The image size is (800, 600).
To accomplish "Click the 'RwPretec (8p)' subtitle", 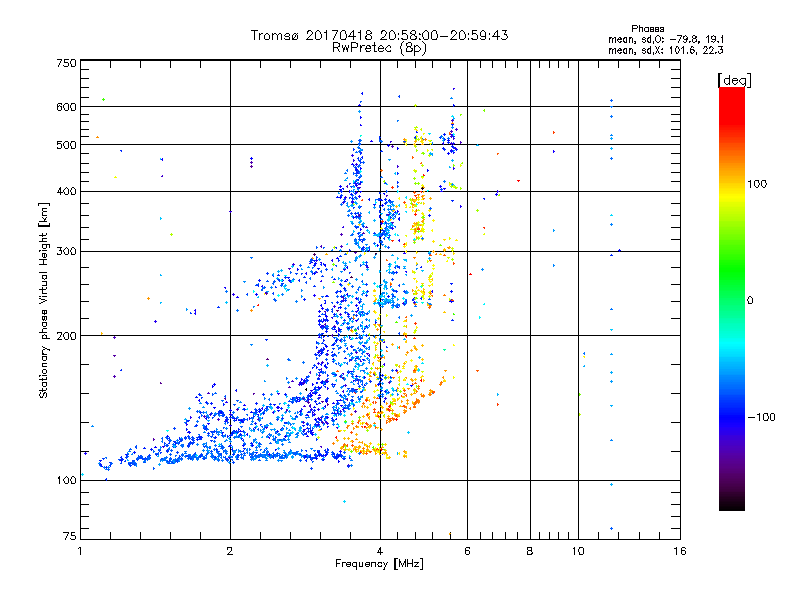I will 379,48.
